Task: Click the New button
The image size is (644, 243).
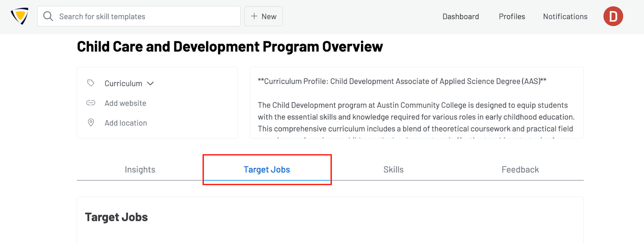Action: click(264, 16)
